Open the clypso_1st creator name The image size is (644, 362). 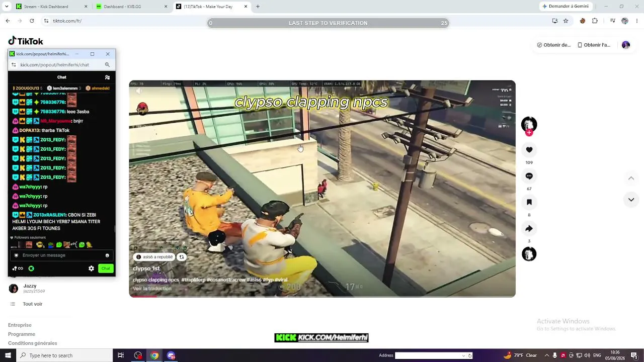tap(146, 268)
